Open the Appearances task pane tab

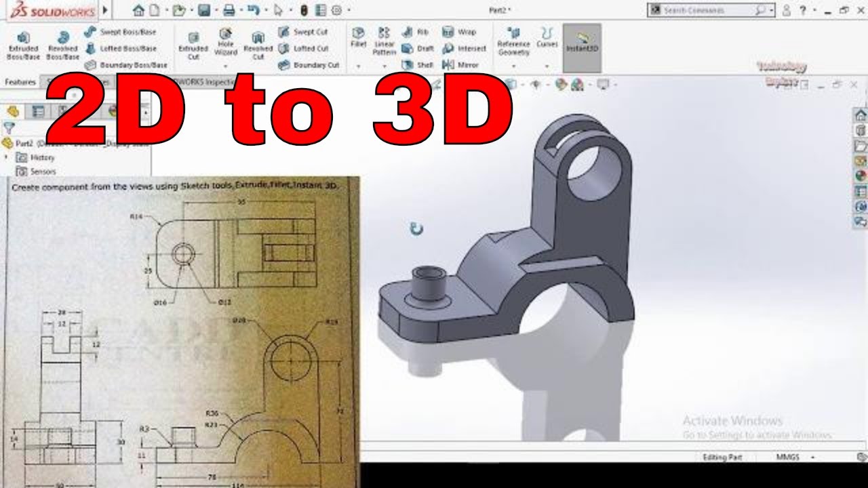(x=861, y=176)
